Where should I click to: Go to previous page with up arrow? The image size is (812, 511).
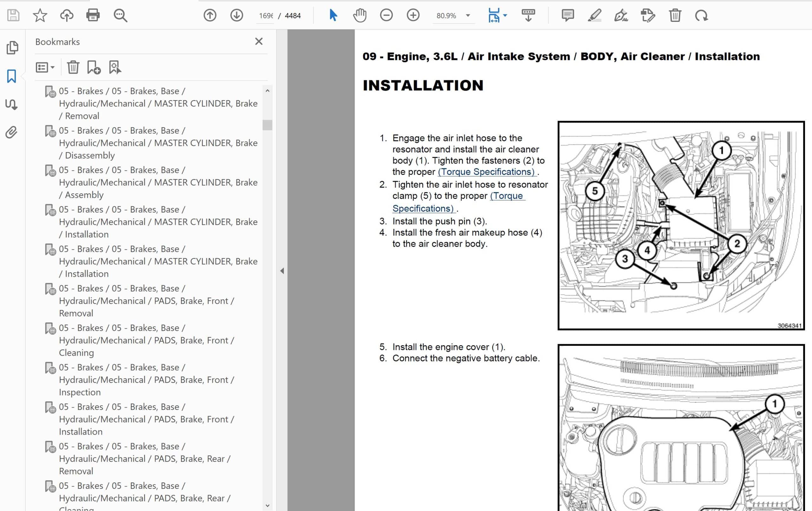pos(210,16)
